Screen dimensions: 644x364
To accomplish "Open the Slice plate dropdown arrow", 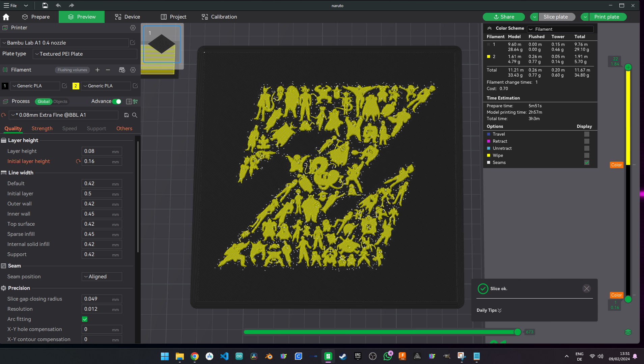I will pyautogui.click(x=534, y=17).
